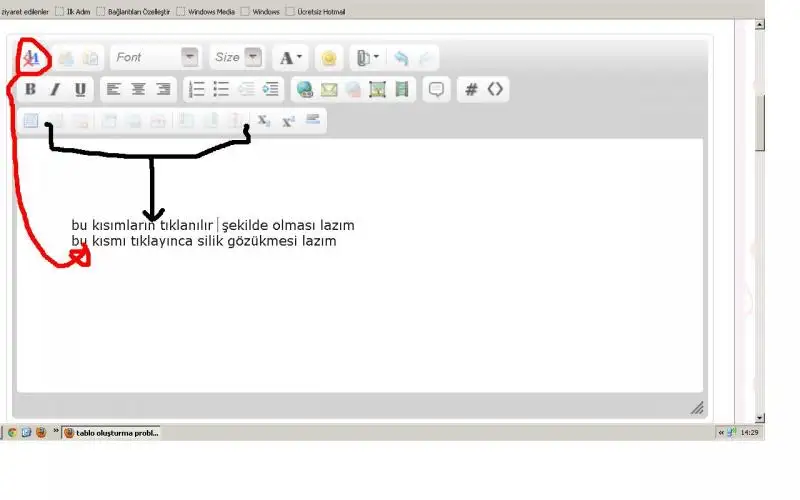Screen dimensions: 800x500
Task: Insert an ordered numbered list
Action: pyautogui.click(x=197, y=89)
